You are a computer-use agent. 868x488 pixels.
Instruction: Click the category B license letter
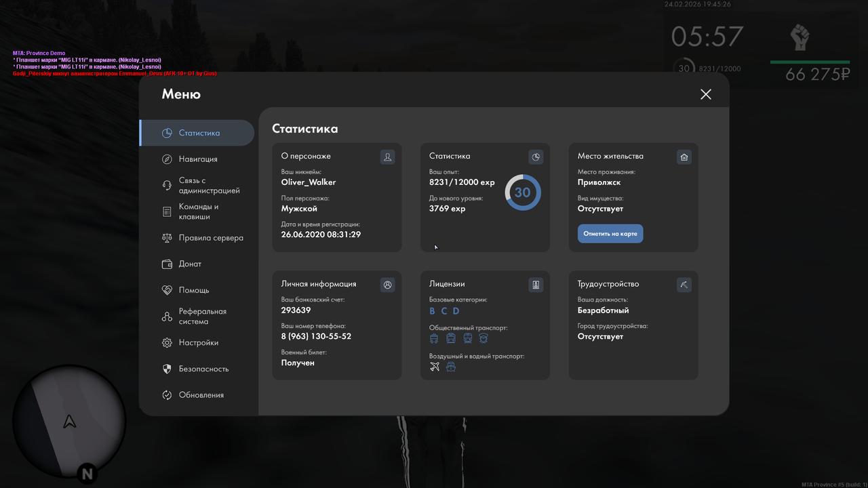(x=433, y=311)
